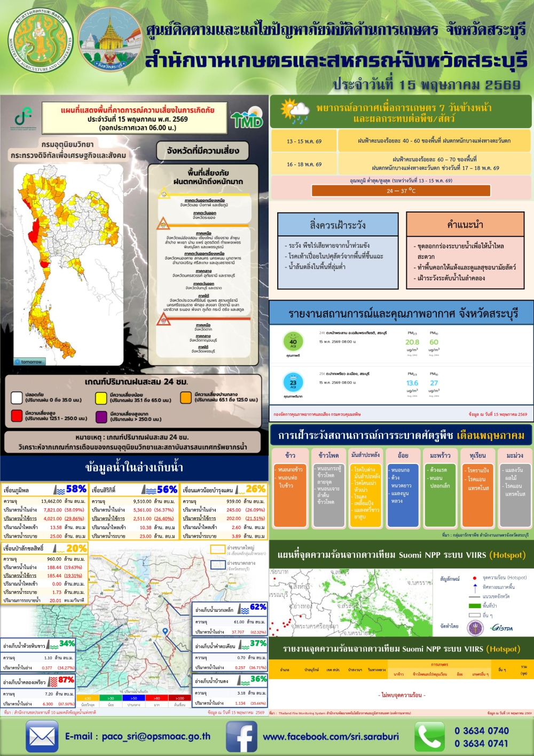Click the yellow low-risk rainfall legend swatch
The height and width of the screenshot is (756, 534).
tap(101, 398)
